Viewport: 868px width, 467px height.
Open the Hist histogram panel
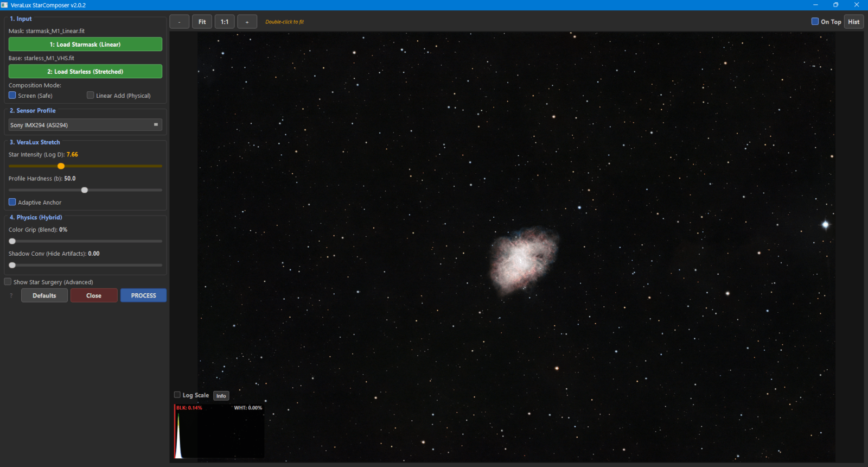853,22
